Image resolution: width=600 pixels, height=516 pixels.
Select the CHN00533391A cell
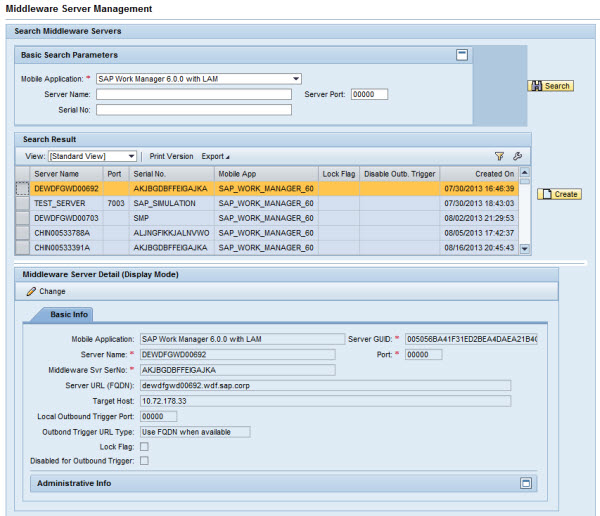tap(66, 248)
